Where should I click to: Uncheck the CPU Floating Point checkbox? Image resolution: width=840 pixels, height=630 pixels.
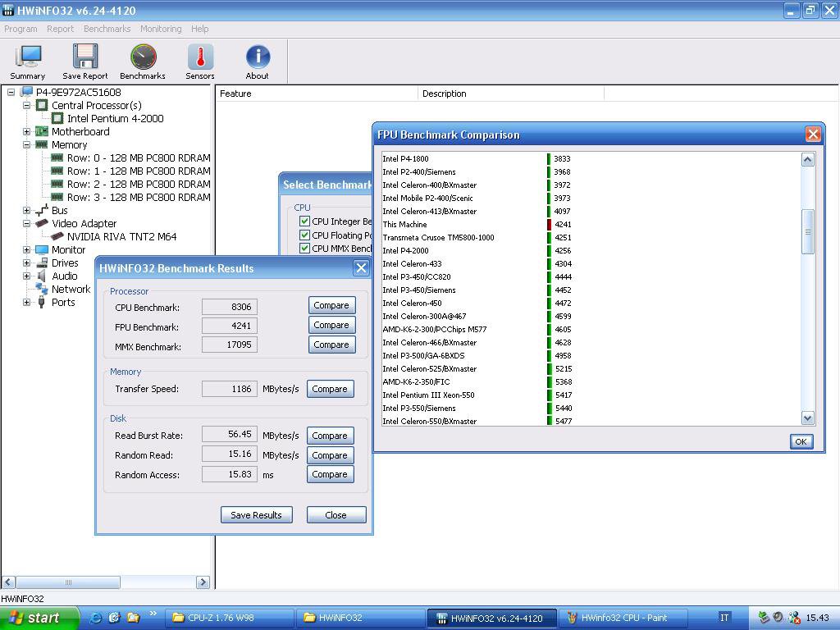[x=305, y=235]
